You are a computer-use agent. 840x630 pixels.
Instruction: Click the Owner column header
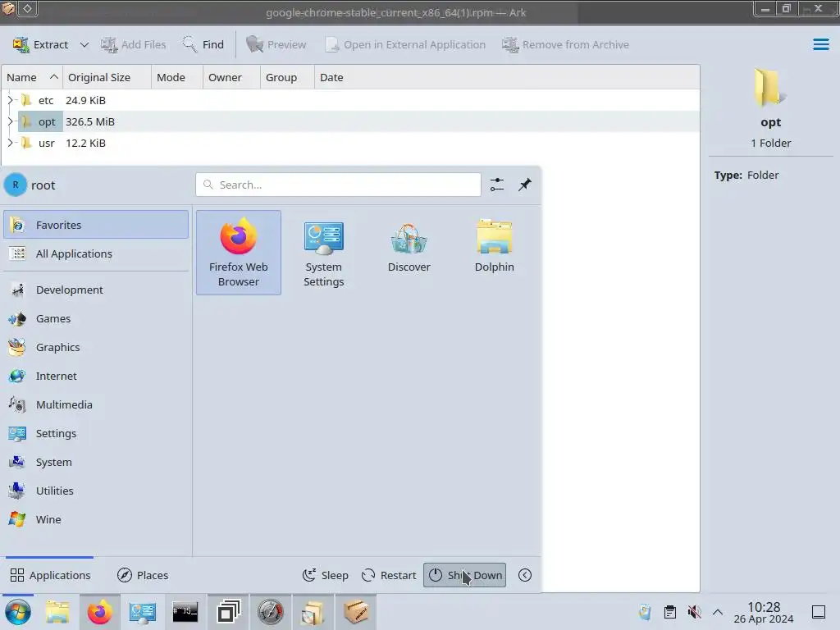pos(231,77)
